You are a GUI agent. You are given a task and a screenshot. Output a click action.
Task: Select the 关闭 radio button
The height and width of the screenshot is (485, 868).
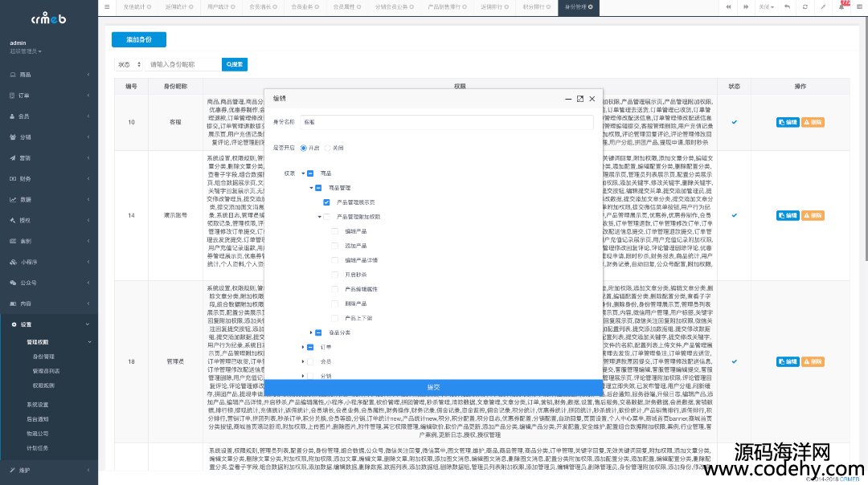(328, 148)
